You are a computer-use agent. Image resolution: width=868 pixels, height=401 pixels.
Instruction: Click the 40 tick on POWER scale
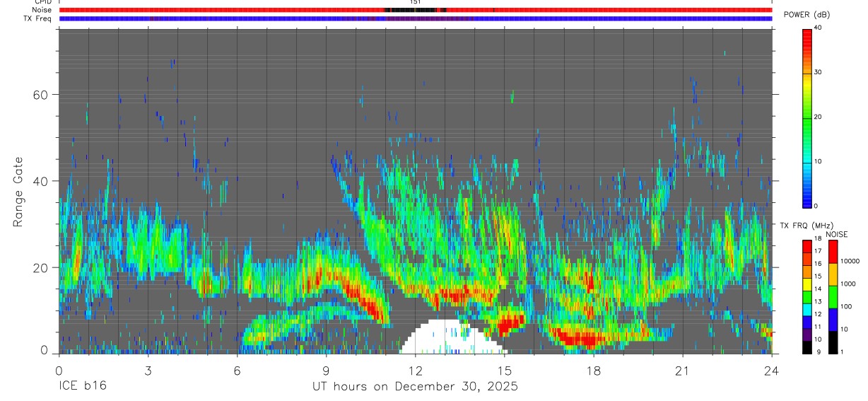point(819,28)
